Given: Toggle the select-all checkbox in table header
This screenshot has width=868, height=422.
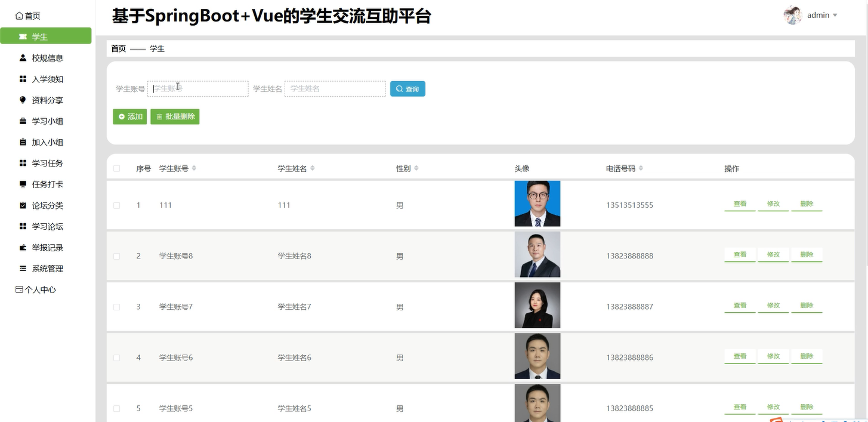Looking at the screenshot, I should pos(117,169).
